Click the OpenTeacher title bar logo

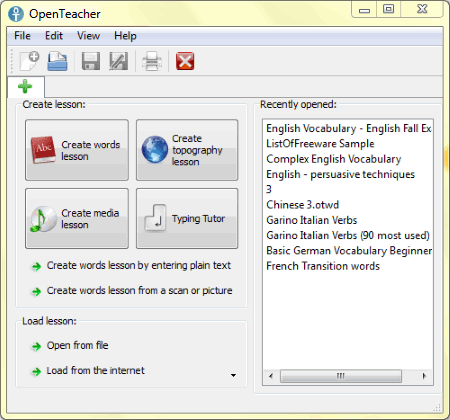16,14
